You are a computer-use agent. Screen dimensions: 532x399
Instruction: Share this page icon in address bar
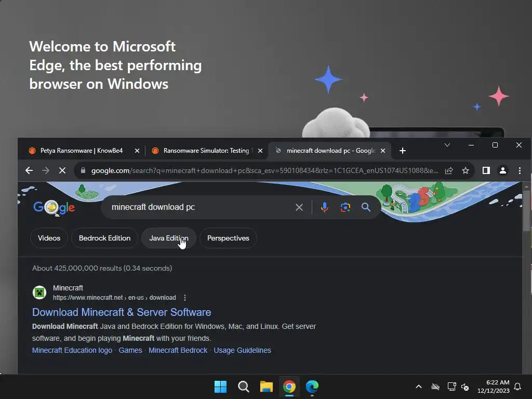pyautogui.click(x=449, y=170)
